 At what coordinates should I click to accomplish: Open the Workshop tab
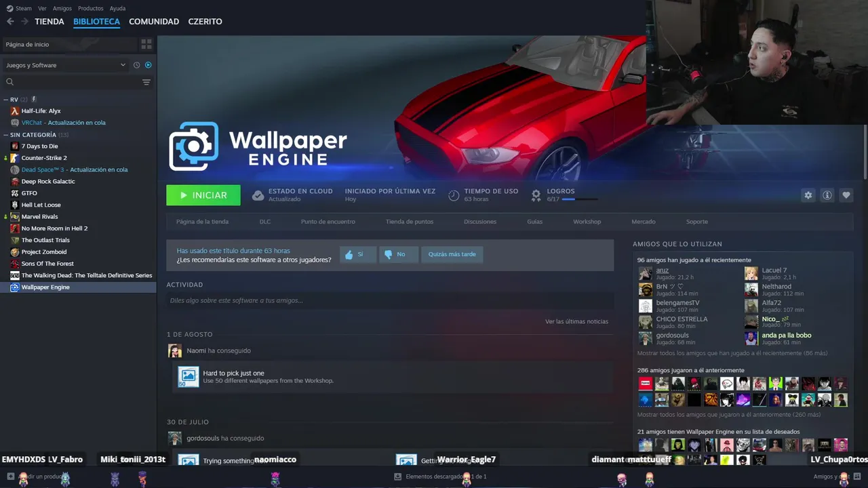(x=587, y=222)
